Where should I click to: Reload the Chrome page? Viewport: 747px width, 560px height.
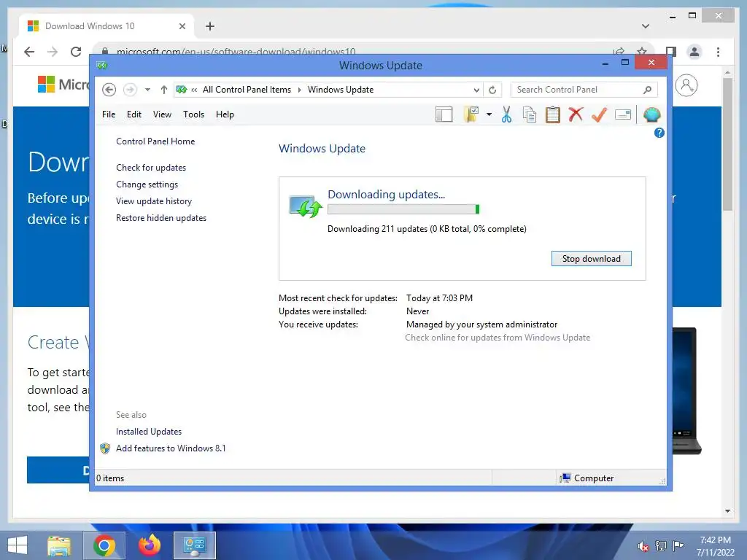(x=76, y=52)
